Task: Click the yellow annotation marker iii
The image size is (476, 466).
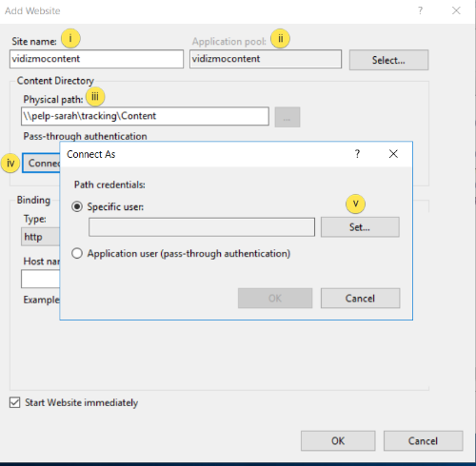Action: click(95, 96)
